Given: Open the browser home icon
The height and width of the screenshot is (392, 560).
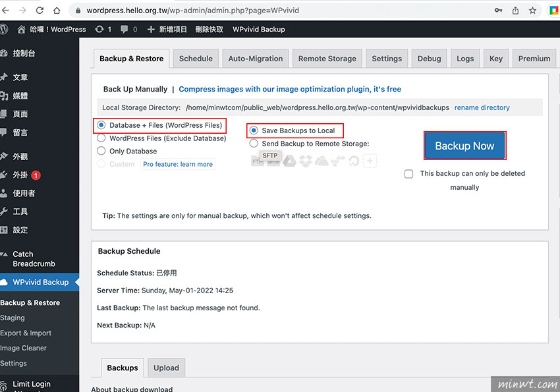Looking at the screenshot, I should tap(57, 11).
